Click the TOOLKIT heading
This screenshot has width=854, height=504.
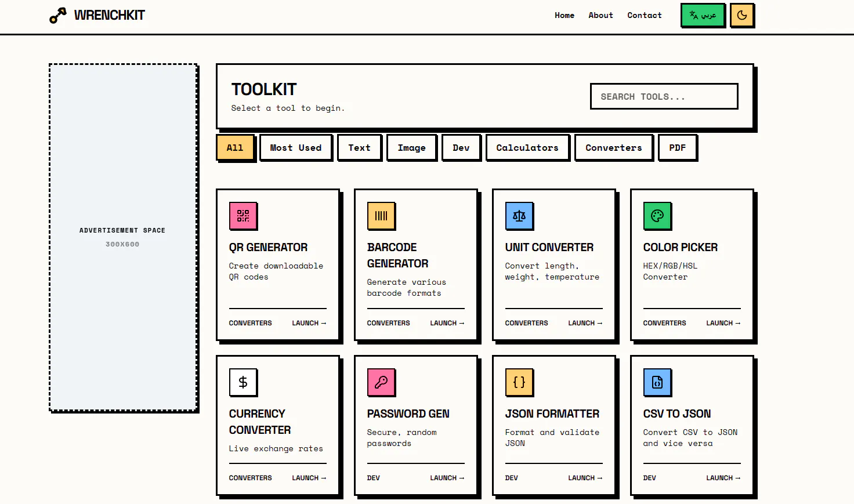pyautogui.click(x=264, y=89)
